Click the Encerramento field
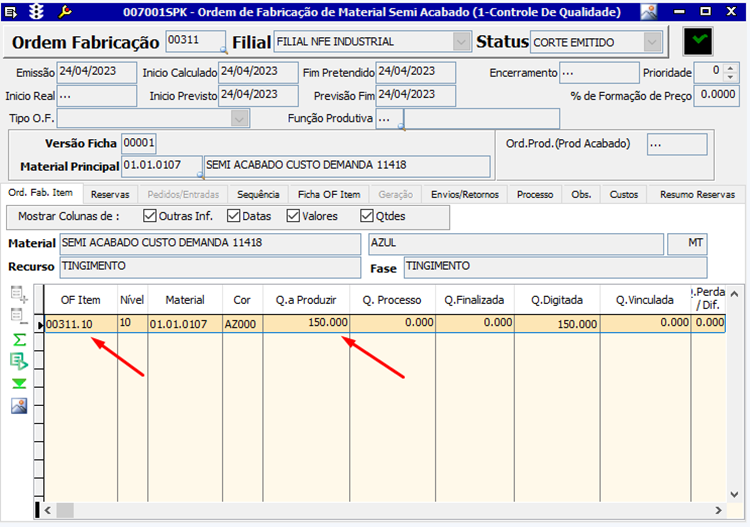Viewport: 750px width, 527px height. (599, 73)
